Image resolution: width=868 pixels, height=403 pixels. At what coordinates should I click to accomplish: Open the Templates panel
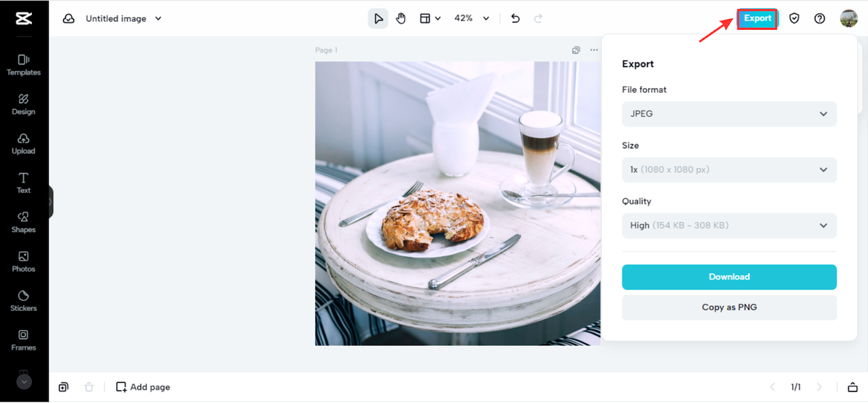click(24, 65)
